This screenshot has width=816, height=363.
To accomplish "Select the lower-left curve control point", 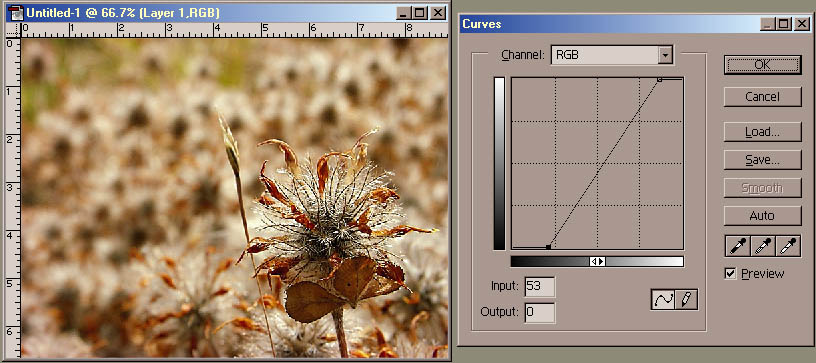I will [x=549, y=247].
